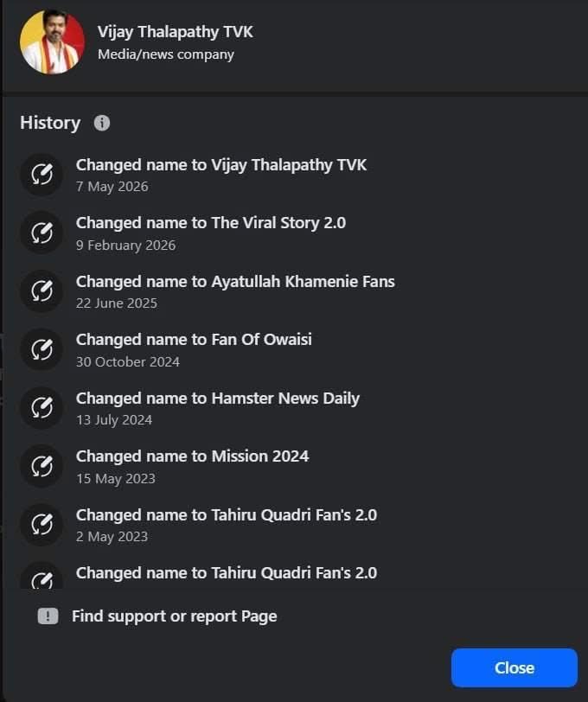This screenshot has width=588, height=702.
Task: Open the Vijay Thalapathy TVK page title
Action: pyautogui.click(x=175, y=32)
